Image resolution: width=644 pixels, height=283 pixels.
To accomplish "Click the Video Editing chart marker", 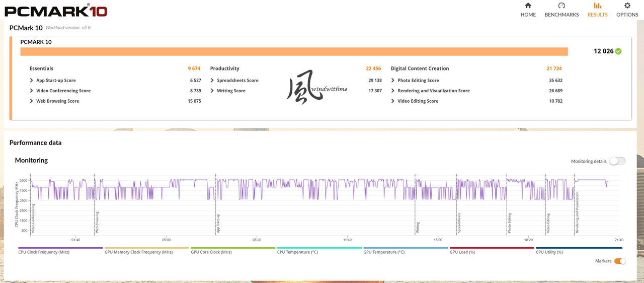I will [x=549, y=223].
